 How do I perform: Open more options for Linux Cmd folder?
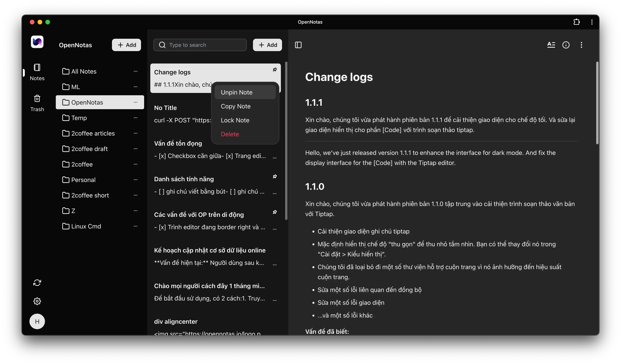[x=135, y=226]
